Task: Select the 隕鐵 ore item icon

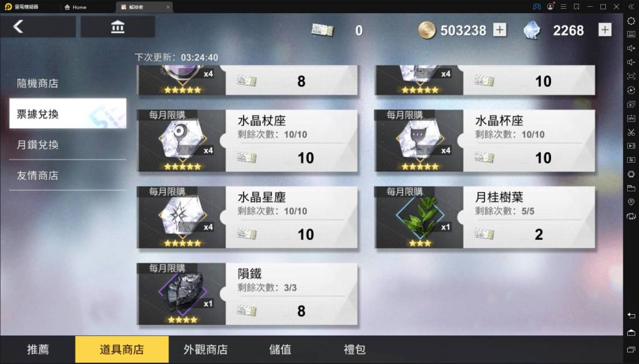Action: 182,294
